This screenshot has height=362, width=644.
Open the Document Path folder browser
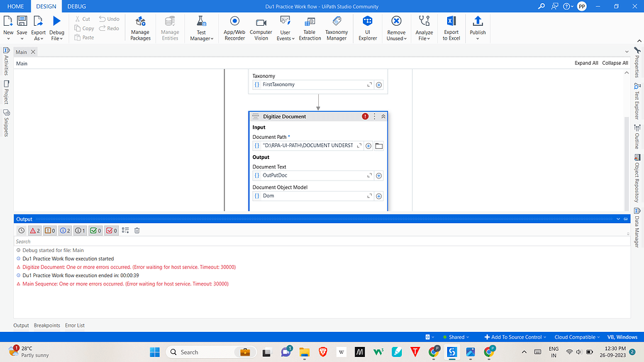coord(378,145)
